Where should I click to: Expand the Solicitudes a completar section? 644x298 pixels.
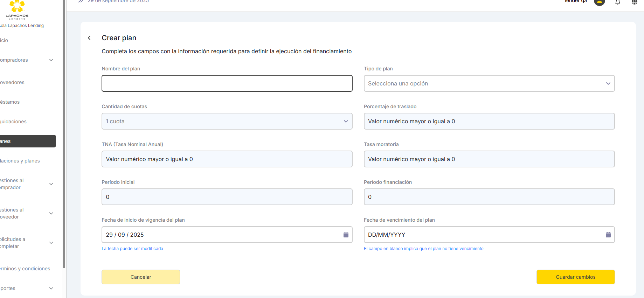point(51,243)
